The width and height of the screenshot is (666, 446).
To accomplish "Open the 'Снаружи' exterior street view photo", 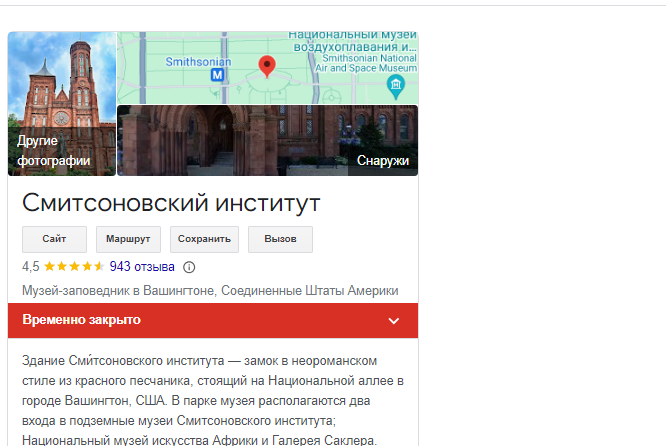I will (268, 140).
